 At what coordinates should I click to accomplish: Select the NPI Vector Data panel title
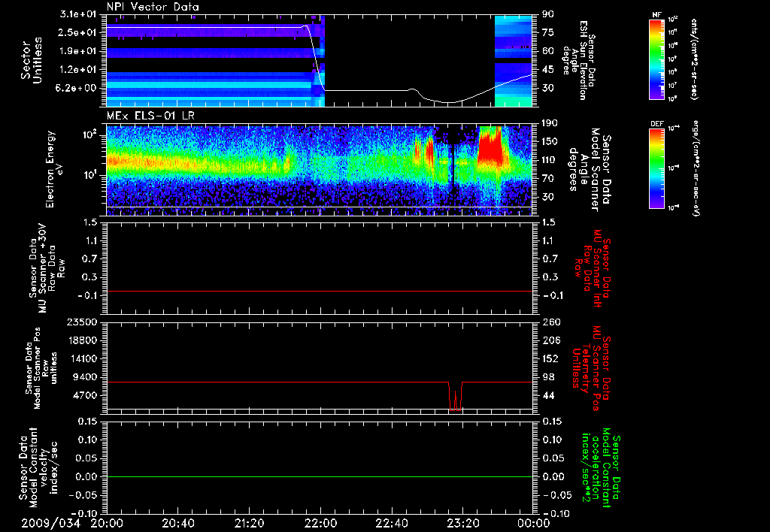153,7
